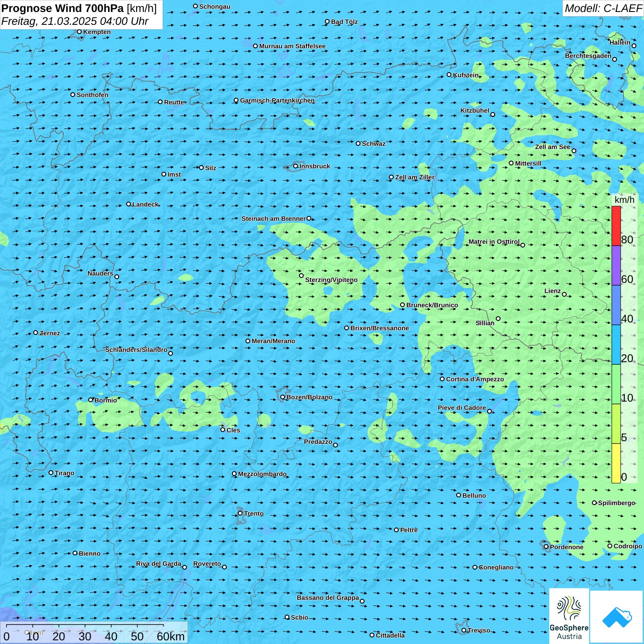The height and width of the screenshot is (644, 644).
Task: Click the Sillian city label
Action: click(x=485, y=323)
